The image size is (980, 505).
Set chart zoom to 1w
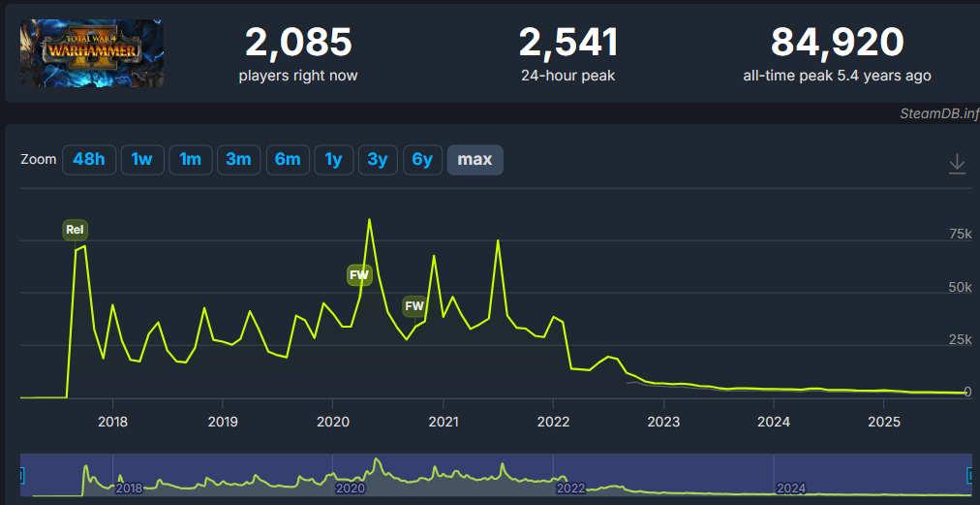point(142,160)
